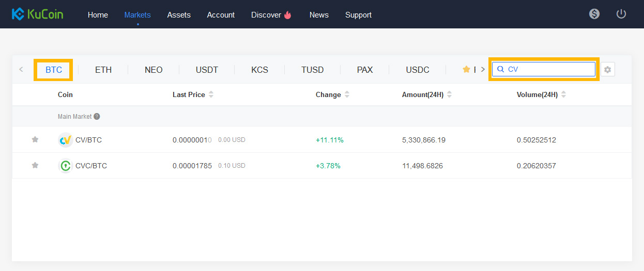Click the 0.00 USD value
This screenshot has width=644, height=271.
tap(232, 140)
